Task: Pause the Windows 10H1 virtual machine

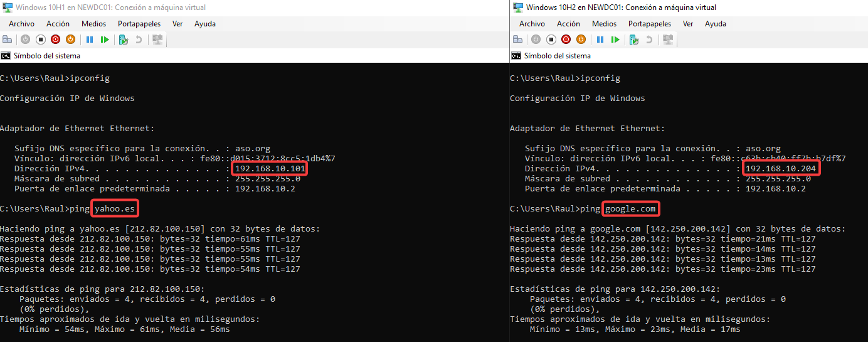Action: click(x=90, y=40)
